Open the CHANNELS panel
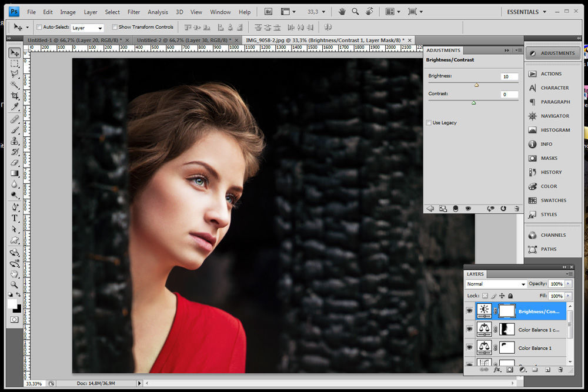The image size is (588, 392). [553, 235]
